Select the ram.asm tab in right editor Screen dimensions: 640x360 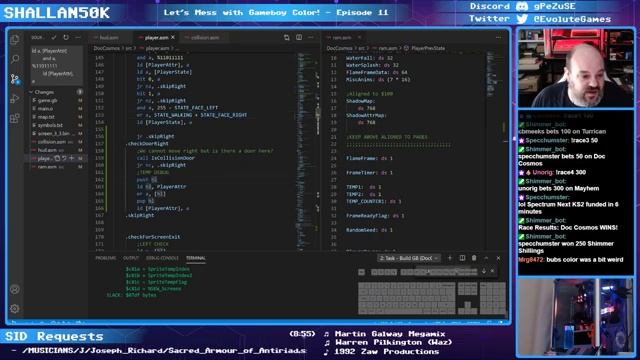click(x=342, y=37)
